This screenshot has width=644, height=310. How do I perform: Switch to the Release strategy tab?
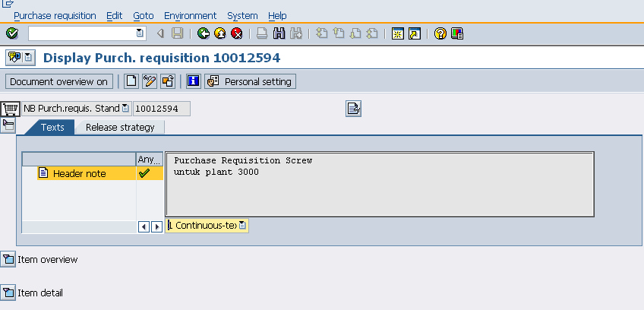pos(119,128)
